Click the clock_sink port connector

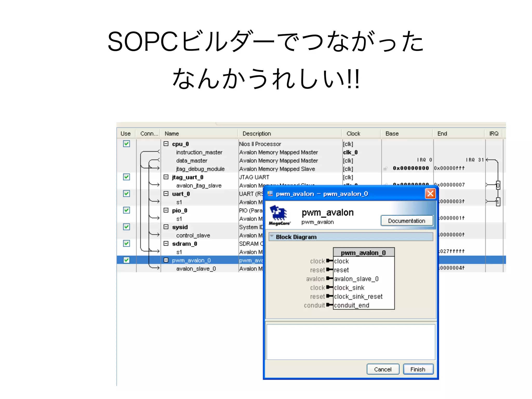[330, 287]
